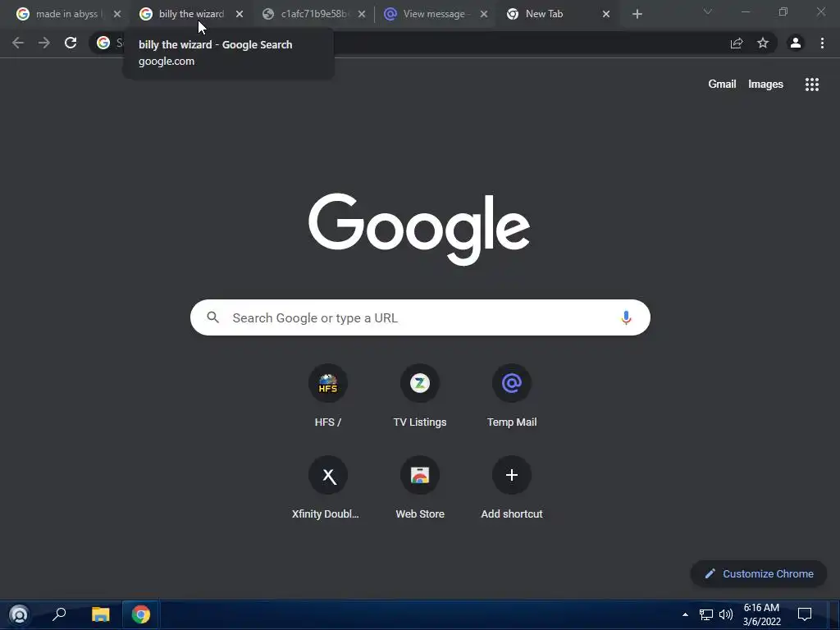Click Customize Chrome button

[759, 573]
